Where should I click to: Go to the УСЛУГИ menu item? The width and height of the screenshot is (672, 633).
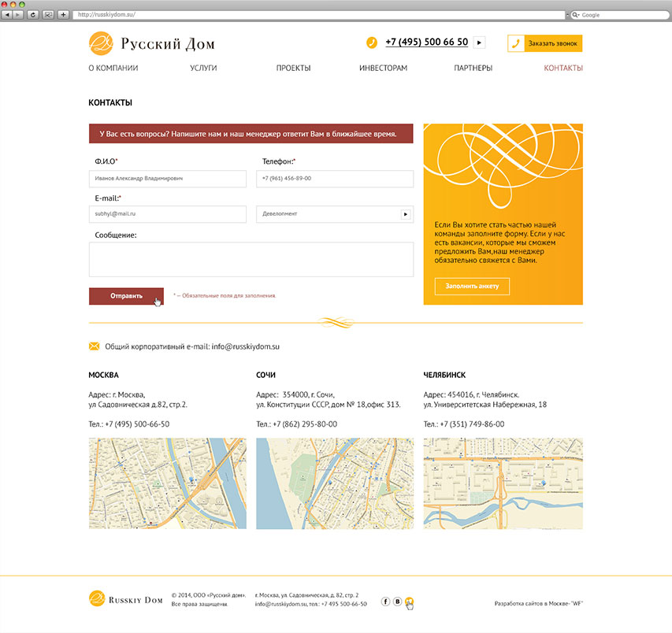coord(203,68)
